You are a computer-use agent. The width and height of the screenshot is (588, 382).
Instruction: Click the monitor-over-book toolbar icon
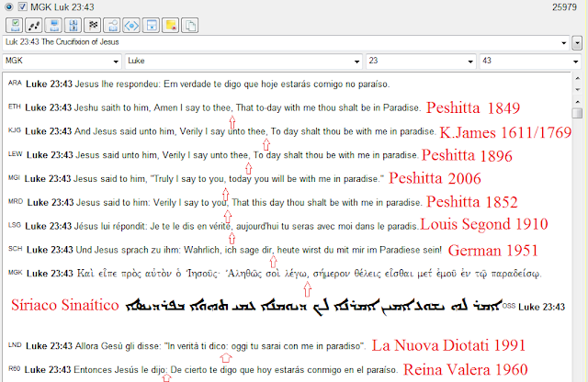click(53, 26)
